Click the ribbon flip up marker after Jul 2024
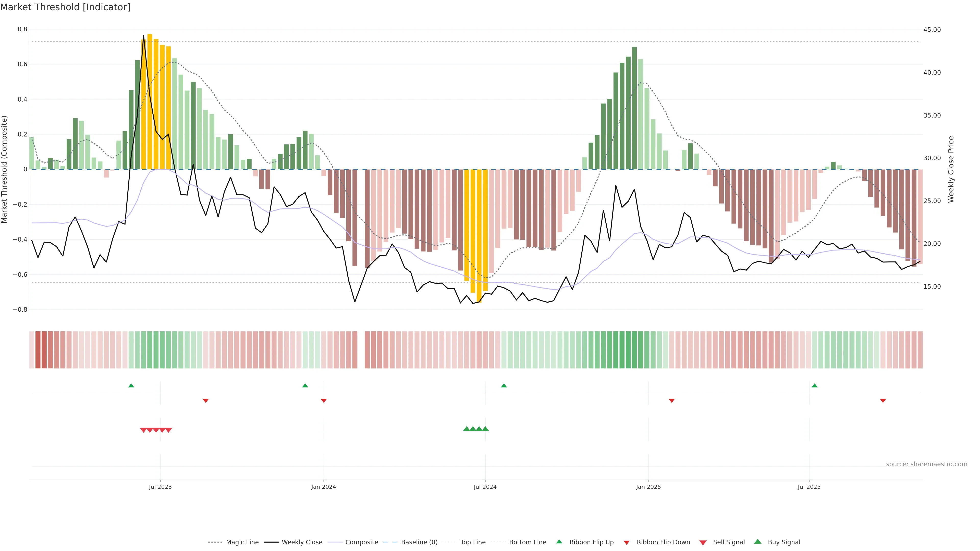 coord(504,386)
